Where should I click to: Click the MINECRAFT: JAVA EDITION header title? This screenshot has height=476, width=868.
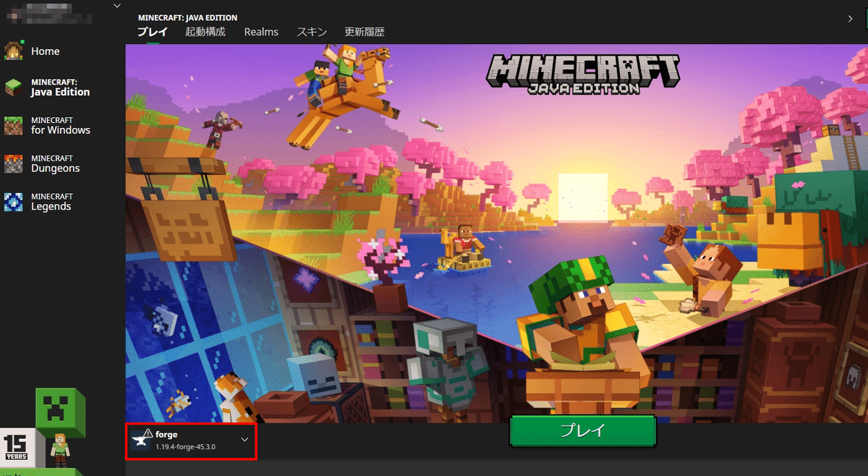tap(187, 17)
